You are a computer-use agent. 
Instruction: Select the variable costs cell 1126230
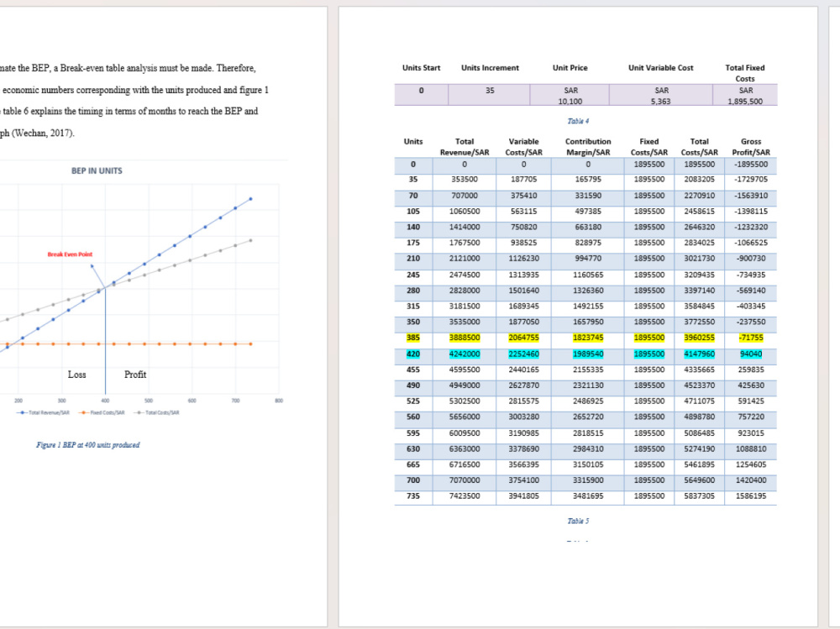point(523,259)
